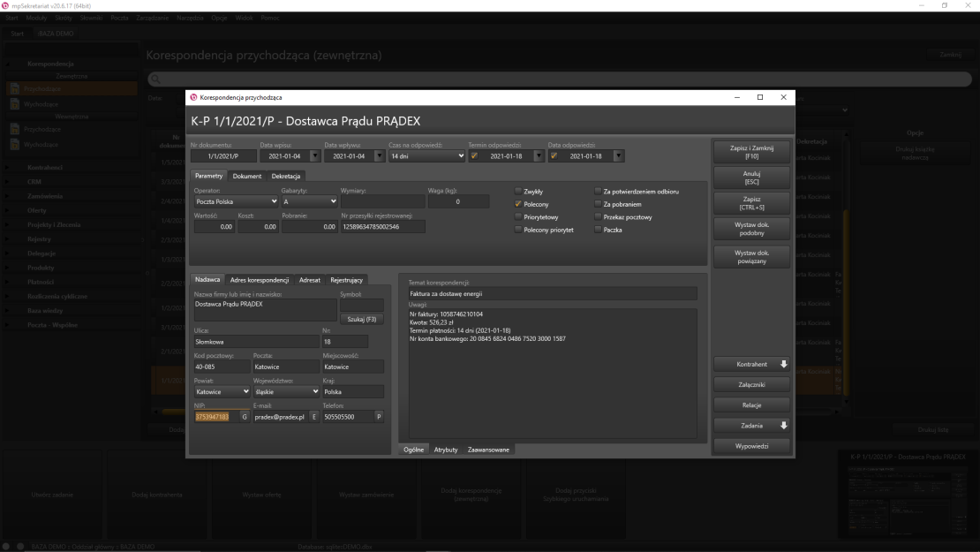Image resolution: width=980 pixels, height=552 pixels.
Task: Open the Adresat tab
Action: pos(309,280)
